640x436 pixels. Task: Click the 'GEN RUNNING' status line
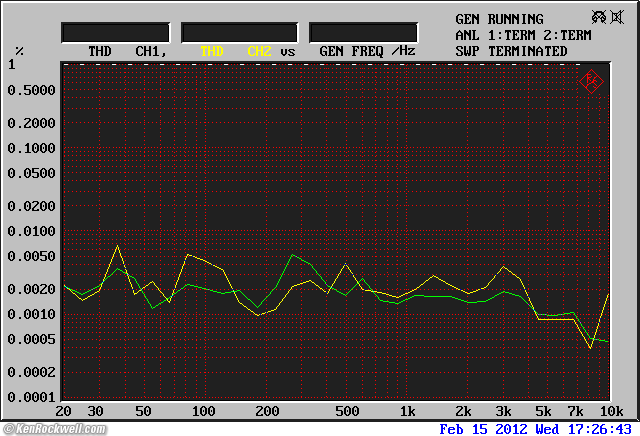(x=499, y=19)
